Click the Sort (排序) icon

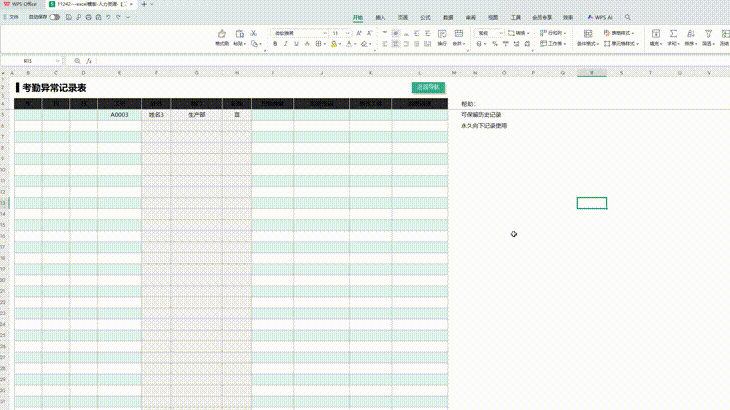[689, 35]
